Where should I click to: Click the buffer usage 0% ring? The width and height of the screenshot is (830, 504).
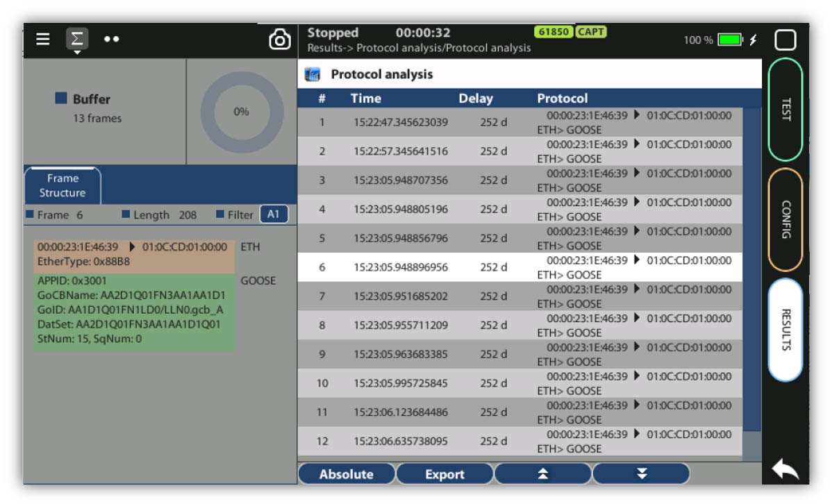(x=241, y=112)
